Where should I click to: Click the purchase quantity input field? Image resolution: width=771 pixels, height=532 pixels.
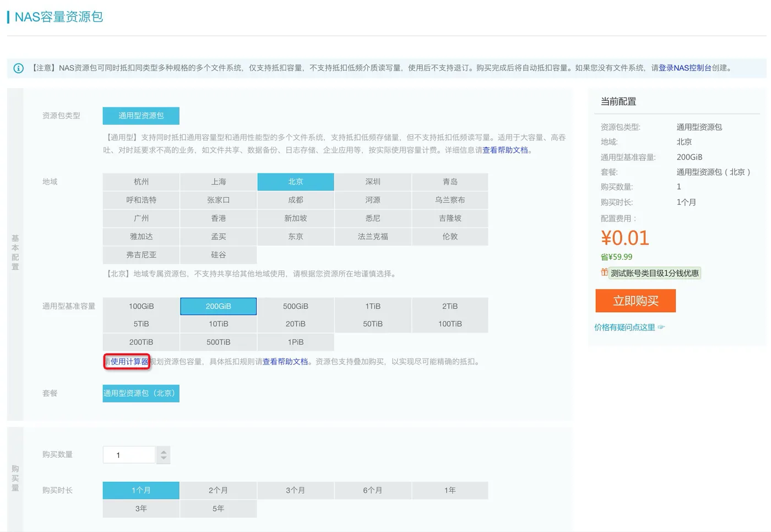pyautogui.click(x=129, y=455)
